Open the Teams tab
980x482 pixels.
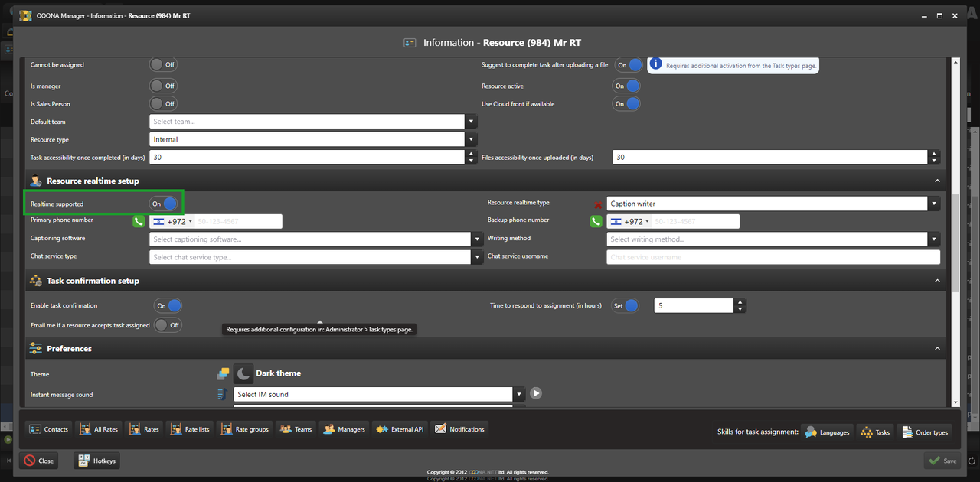point(296,429)
